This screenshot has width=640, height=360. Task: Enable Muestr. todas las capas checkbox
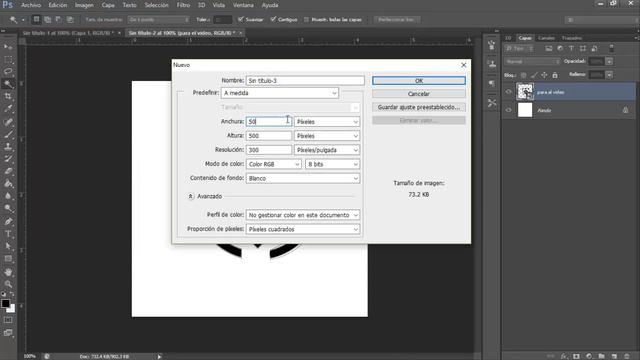[x=306, y=19]
